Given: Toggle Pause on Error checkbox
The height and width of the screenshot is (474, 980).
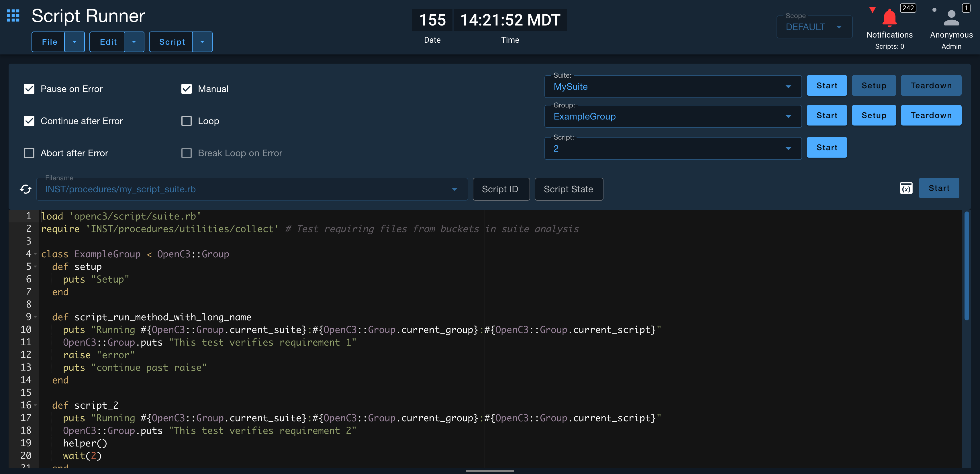Looking at the screenshot, I should click(29, 89).
